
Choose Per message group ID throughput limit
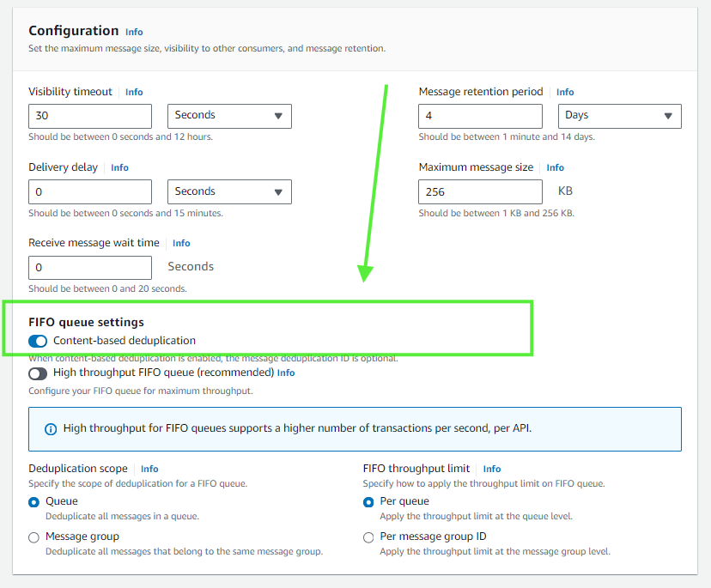click(x=368, y=536)
